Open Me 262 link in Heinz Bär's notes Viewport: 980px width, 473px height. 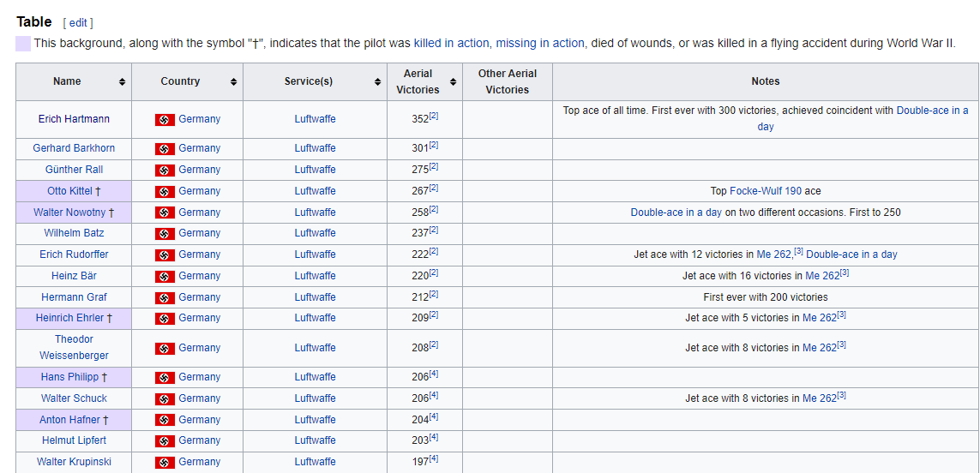point(821,276)
